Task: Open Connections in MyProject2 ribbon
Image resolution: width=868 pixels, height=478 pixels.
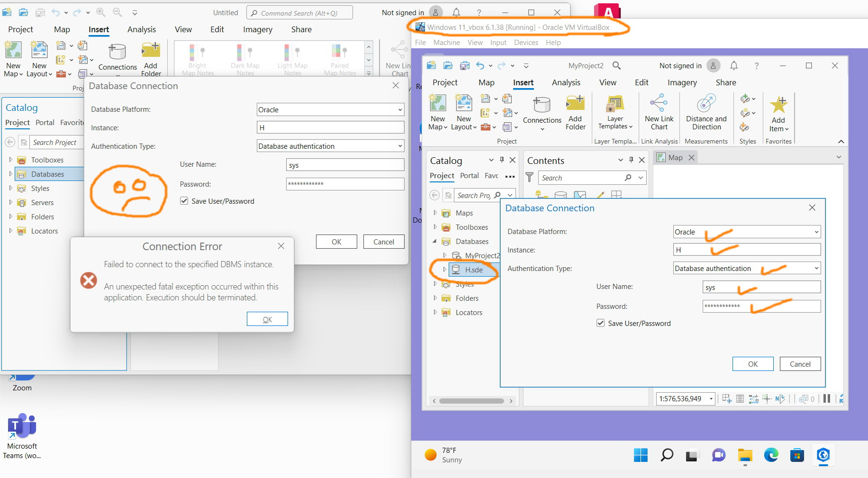Action: 542,114
